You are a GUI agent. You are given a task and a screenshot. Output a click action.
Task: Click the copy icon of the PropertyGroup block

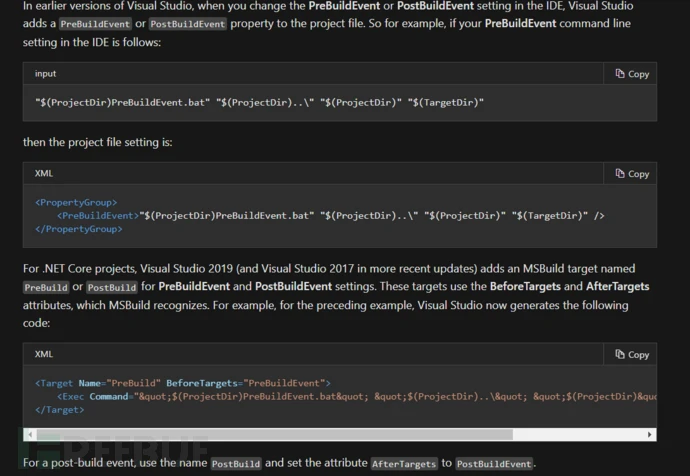click(620, 173)
